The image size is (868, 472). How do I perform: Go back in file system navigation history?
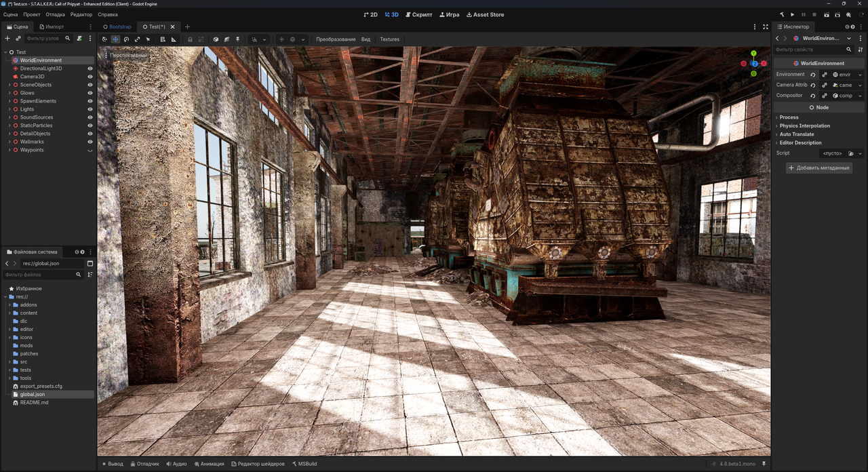(7, 263)
